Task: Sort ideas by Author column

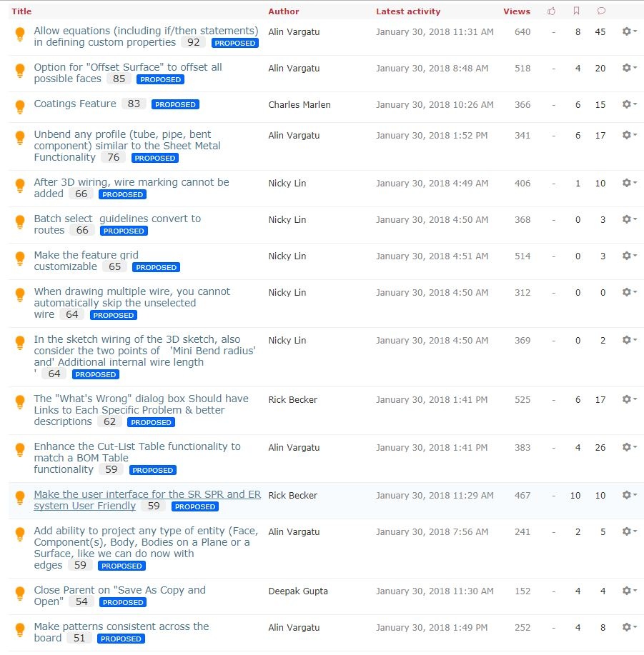Action: pyautogui.click(x=283, y=11)
